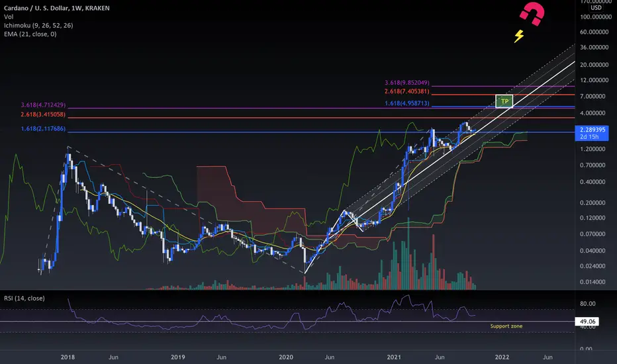Select the Vol indicator label

tap(9, 17)
